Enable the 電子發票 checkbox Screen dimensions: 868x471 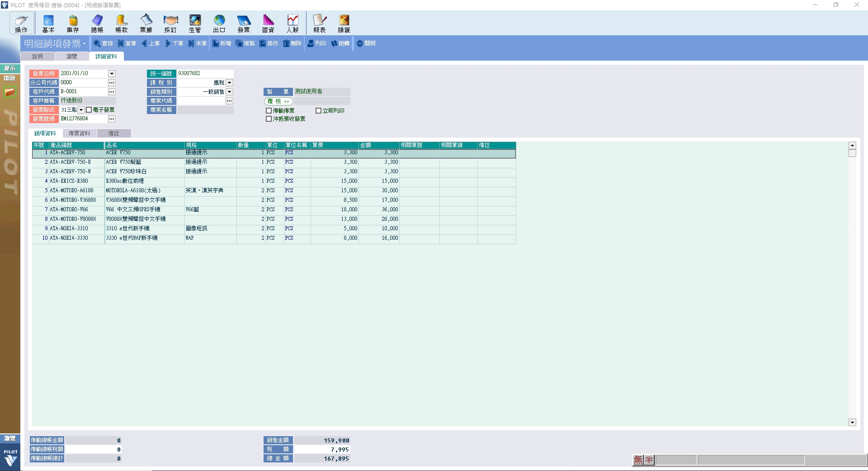(89, 110)
